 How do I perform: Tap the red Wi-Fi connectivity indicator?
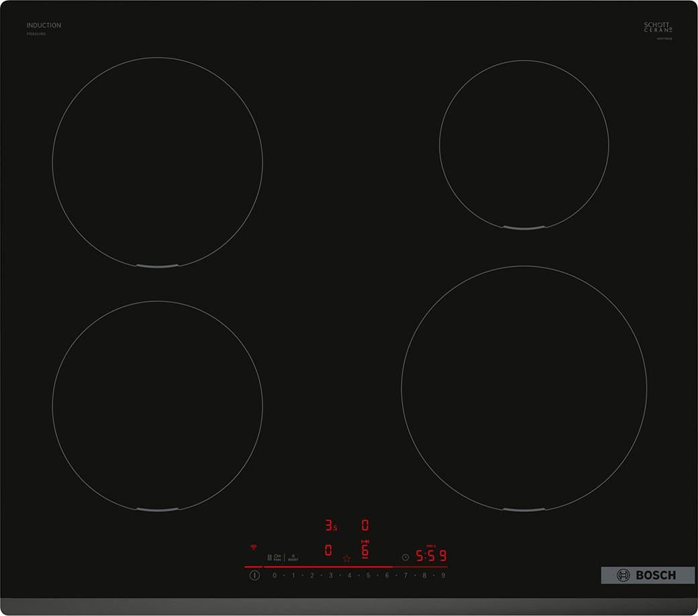tap(254, 547)
